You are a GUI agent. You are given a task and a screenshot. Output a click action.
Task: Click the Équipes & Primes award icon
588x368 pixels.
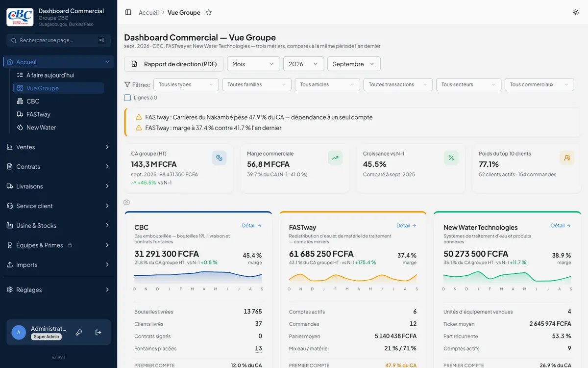(10, 245)
